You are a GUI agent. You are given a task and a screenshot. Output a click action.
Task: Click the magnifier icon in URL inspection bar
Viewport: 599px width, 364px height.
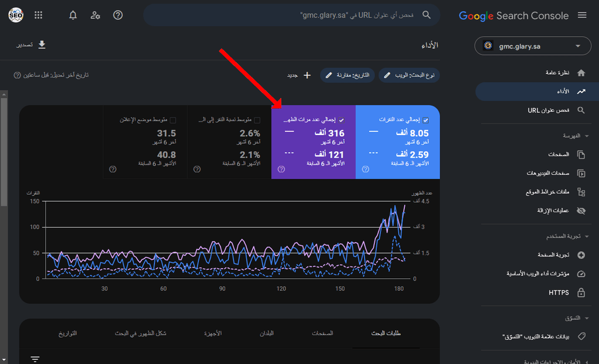(426, 15)
